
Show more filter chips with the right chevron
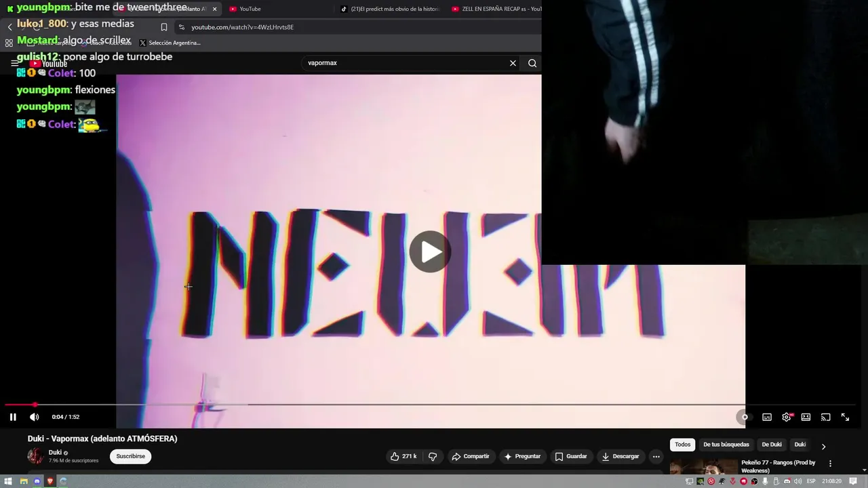click(823, 447)
